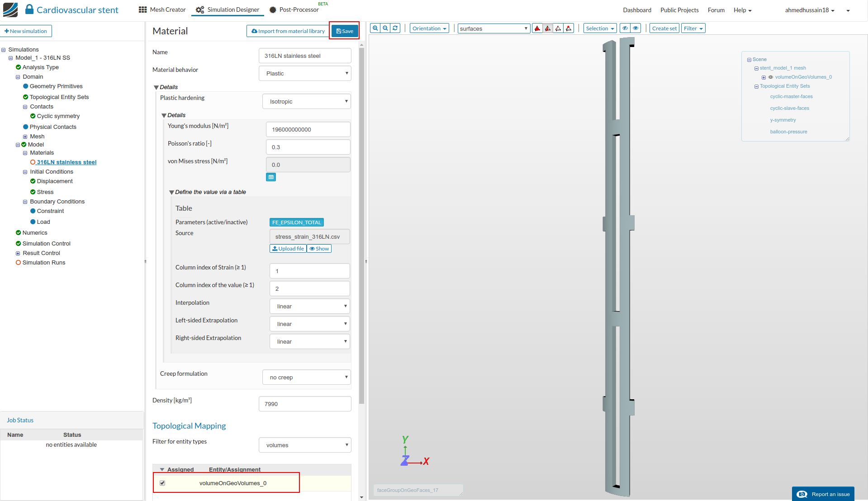The image size is (868, 501).
Task: Click the show all eye icon in toolbar
Action: [x=636, y=28]
